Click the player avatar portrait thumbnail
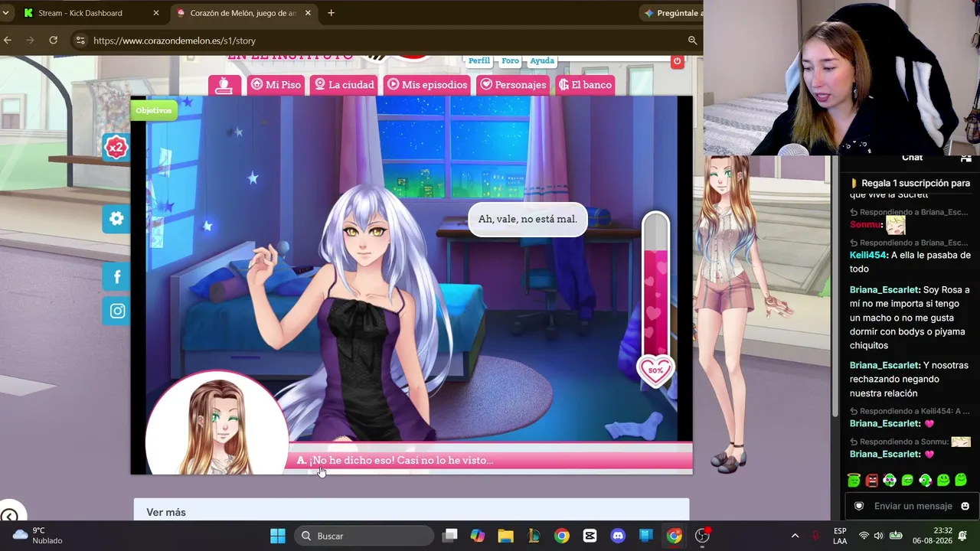This screenshot has width=980, height=551. click(217, 423)
